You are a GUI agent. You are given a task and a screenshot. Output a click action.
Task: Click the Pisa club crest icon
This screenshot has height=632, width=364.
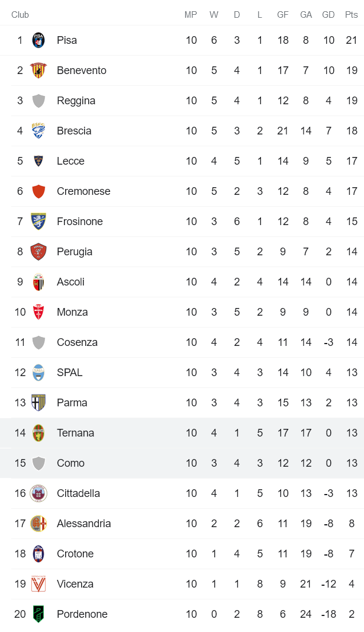[x=38, y=40]
